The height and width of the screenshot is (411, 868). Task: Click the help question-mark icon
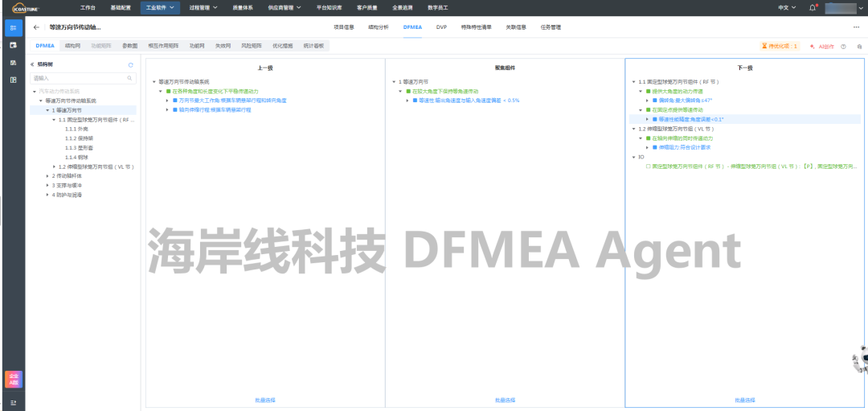point(843,47)
